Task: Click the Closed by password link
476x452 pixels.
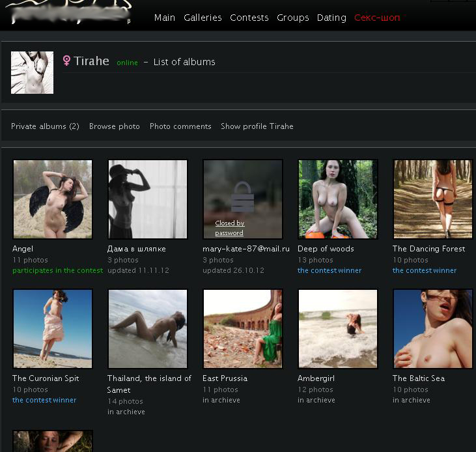Action: [229, 228]
